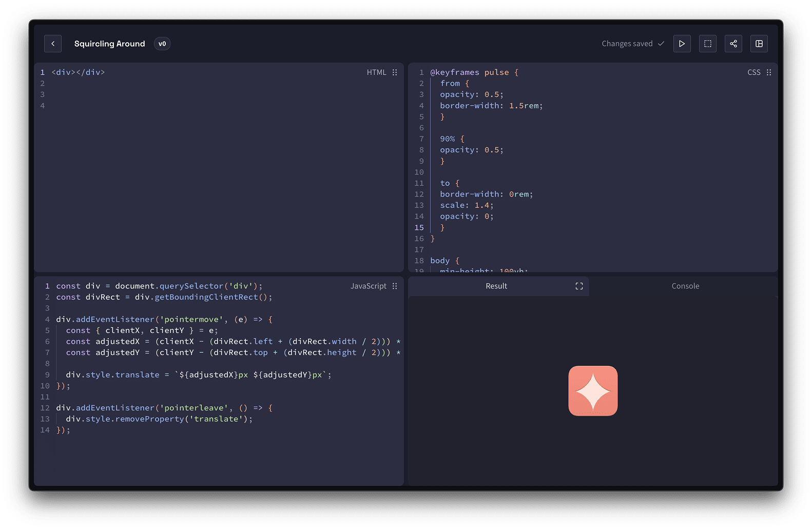
Task: Click line number 15 in CSS gutter
Action: point(419,228)
